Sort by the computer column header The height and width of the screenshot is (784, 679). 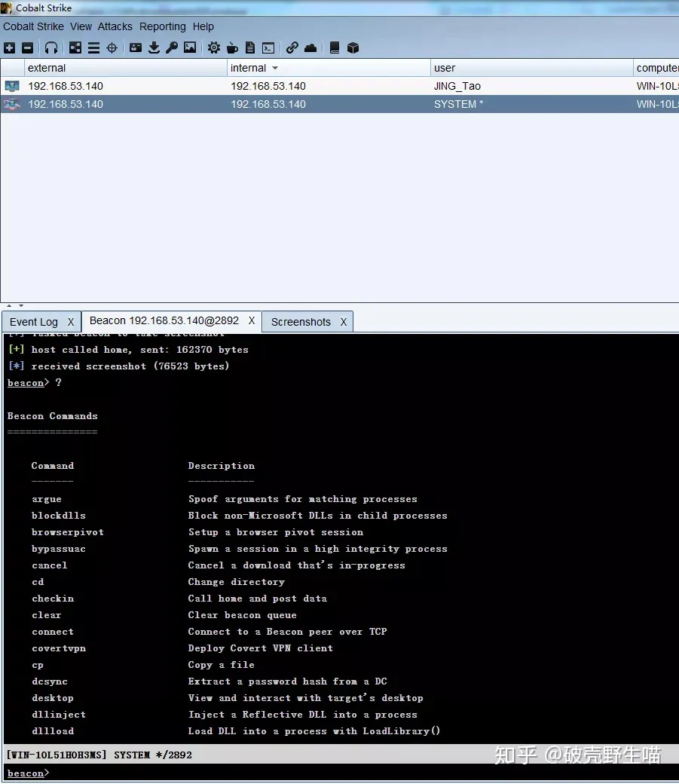(x=656, y=68)
